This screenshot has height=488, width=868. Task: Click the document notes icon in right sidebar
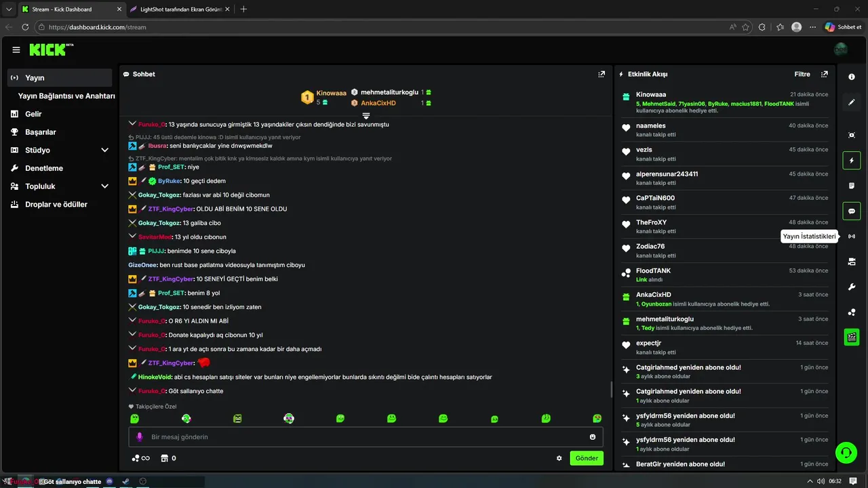click(852, 186)
